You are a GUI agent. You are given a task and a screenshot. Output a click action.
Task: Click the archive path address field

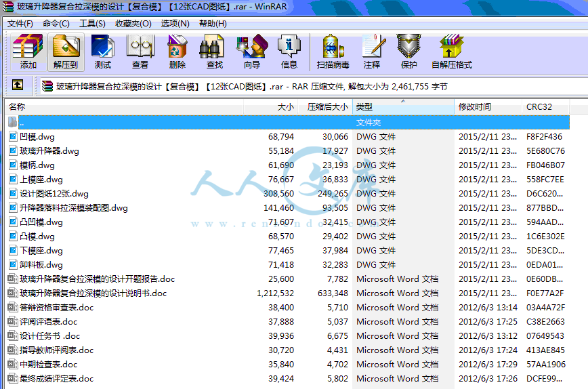(313, 86)
